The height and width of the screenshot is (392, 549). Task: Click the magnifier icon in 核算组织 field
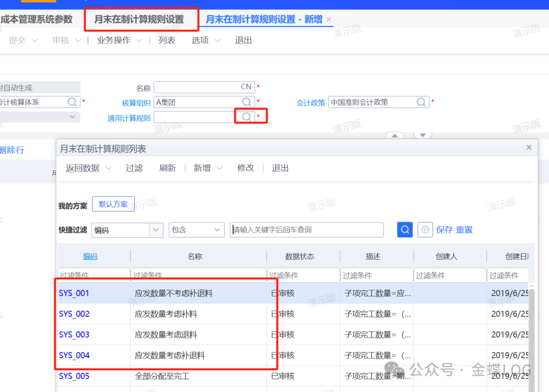click(247, 102)
